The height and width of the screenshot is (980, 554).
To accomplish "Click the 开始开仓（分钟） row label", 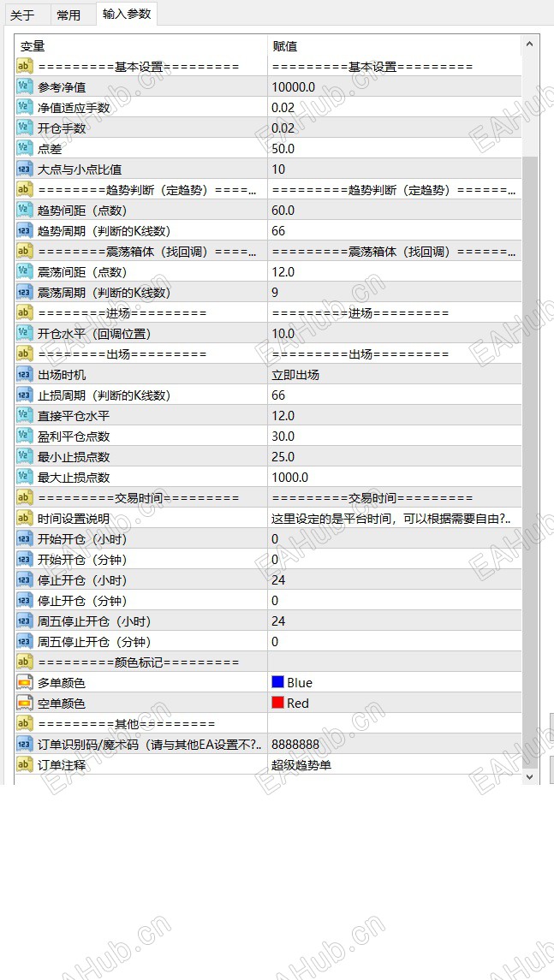I will click(82, 560).
